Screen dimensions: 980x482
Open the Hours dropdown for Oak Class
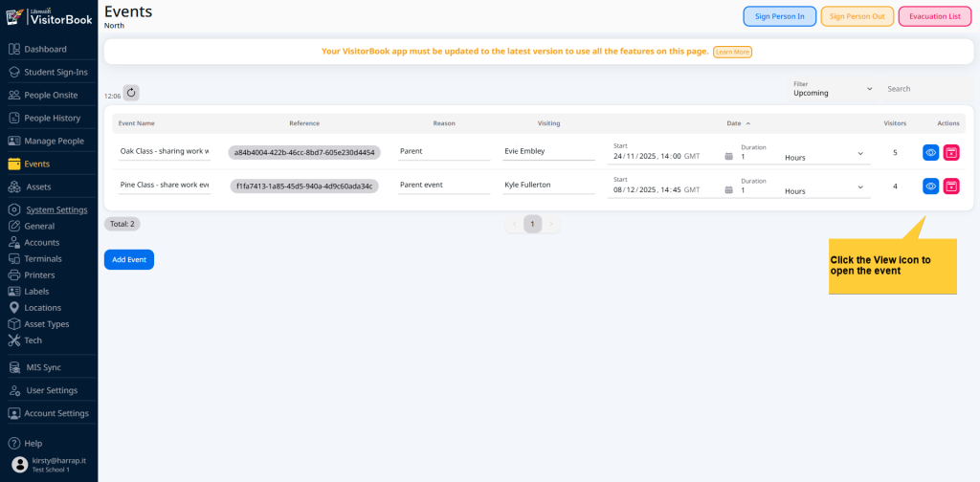(x=823, y=156)
